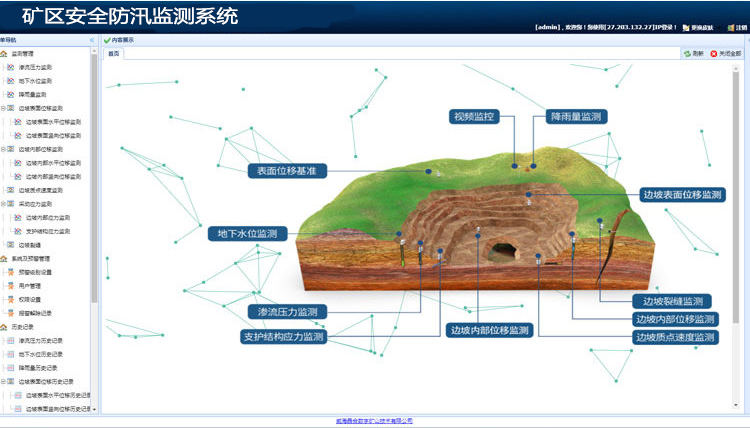
Task: Click the red 关闭全部 close-all icon
Action: 714,53
